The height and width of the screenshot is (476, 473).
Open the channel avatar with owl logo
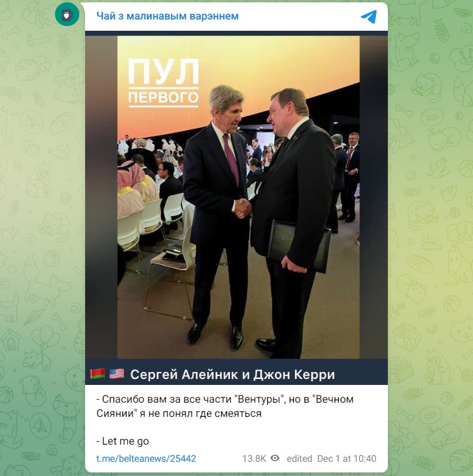point(67,14)
